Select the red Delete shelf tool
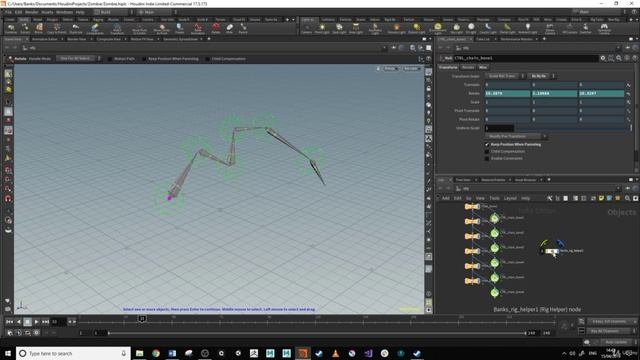The image size is (640, 360). (x=216, y=29)
